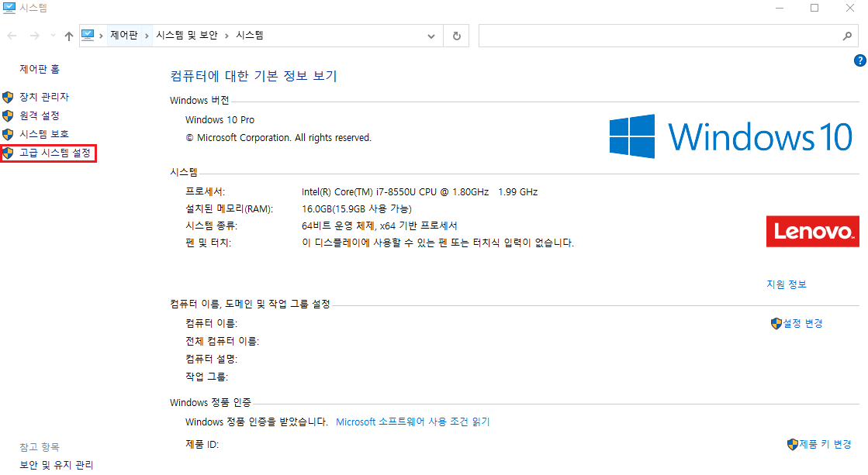
Task: Click the search magnifier icon
Action: [847, 36]
